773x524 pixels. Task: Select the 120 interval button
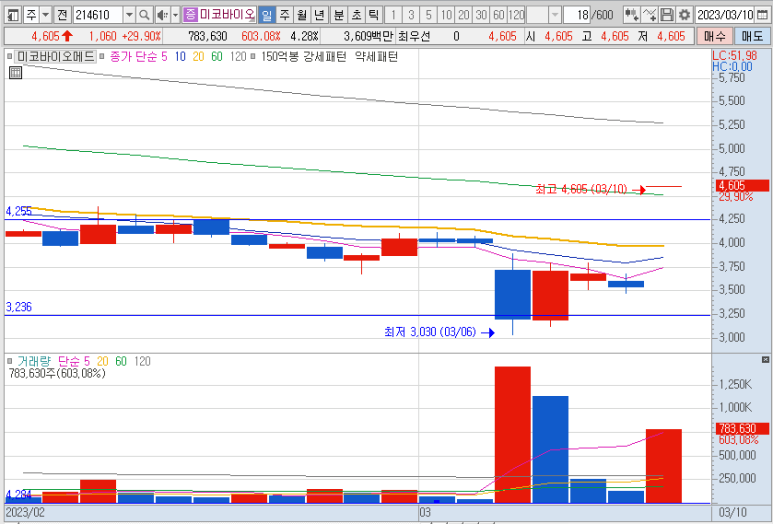click(x=516, y=15)
